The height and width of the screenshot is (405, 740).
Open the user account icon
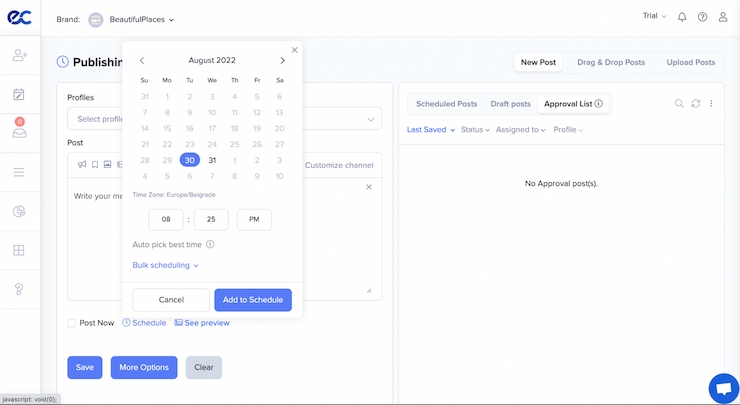click(x=723, y=17)
